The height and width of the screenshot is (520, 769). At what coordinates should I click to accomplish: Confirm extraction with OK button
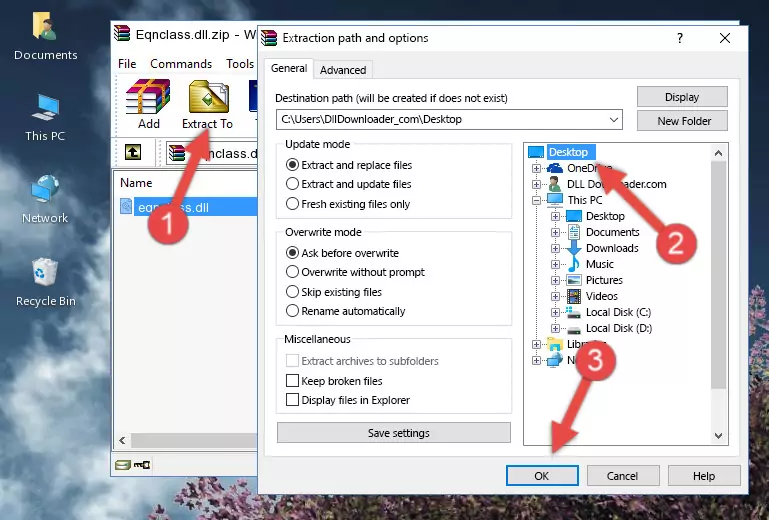pyautogui.click(x=542, y=476)
